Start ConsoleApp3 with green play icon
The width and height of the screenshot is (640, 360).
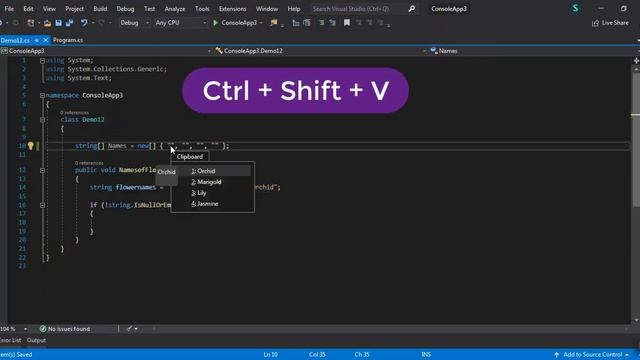click(x=216, y=23)
